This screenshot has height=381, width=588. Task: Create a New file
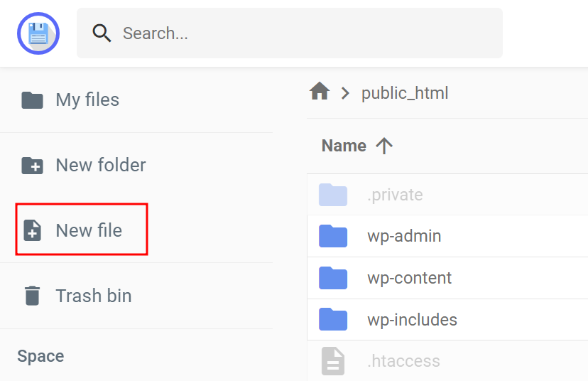pyautogui.click(x=88, y=230)
